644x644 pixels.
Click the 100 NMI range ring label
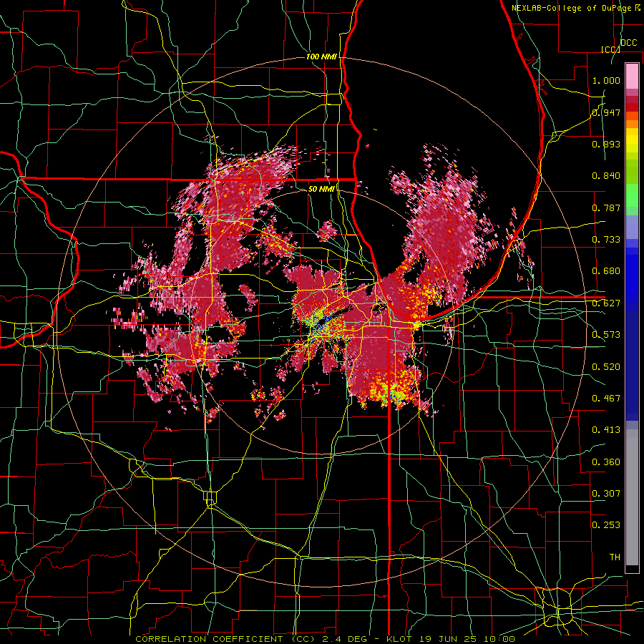[x=321, y=57]
